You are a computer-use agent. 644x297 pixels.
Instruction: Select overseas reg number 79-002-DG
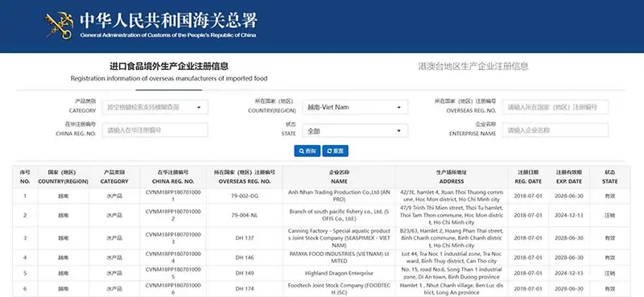245,196
